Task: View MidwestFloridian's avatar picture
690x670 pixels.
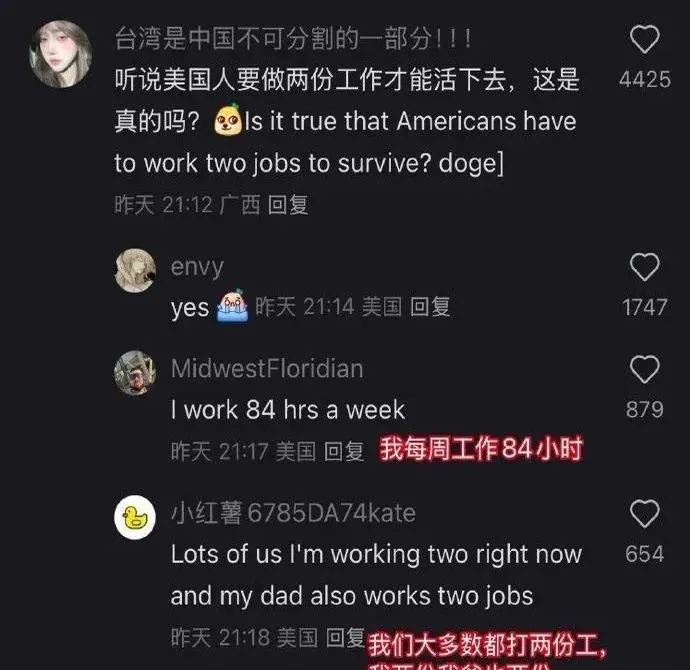Action: (135, 373)
